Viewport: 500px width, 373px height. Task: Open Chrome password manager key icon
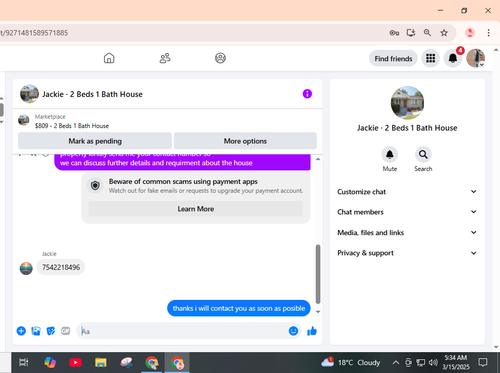pyautogui.click(x=394, y=33)
